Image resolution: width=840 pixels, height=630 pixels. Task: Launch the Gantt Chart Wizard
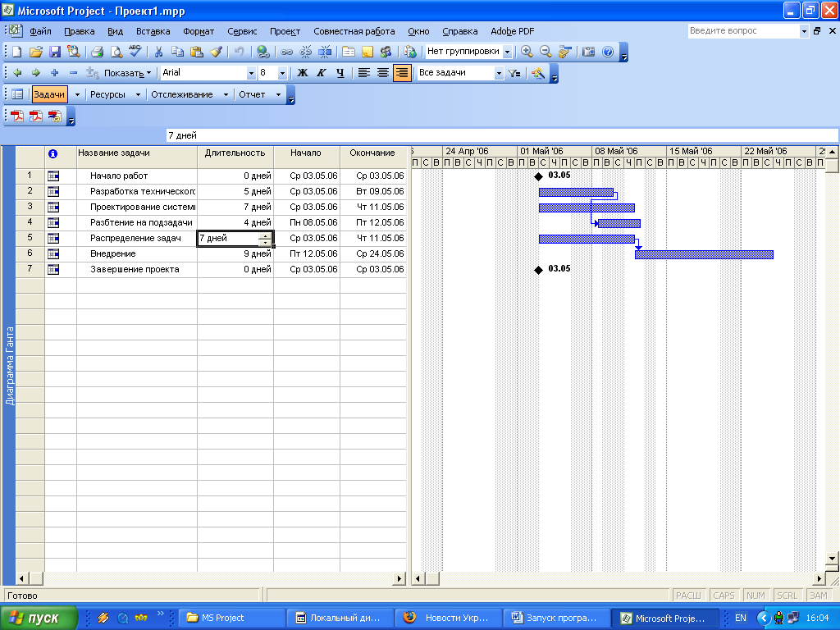(538, 73)
